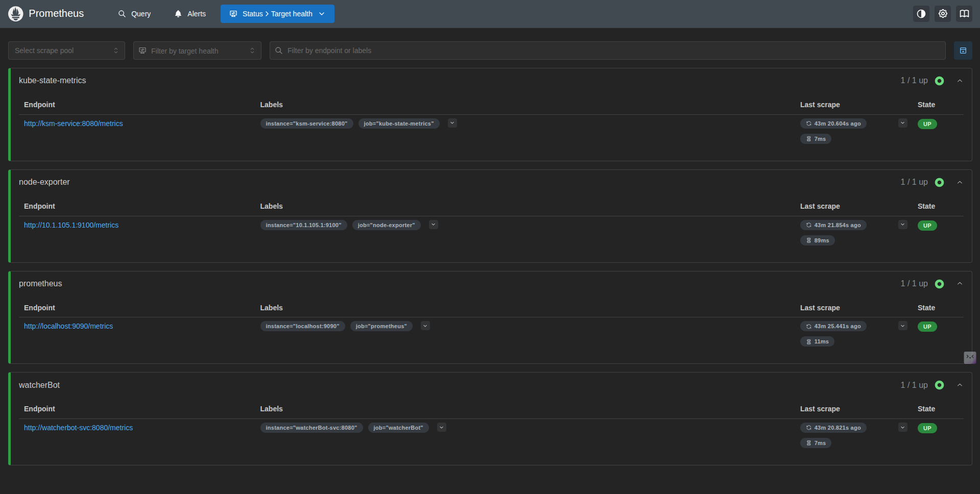980x494 pixels.
Task: Expand scrape details for the ksm-service row
Action: 902,123
